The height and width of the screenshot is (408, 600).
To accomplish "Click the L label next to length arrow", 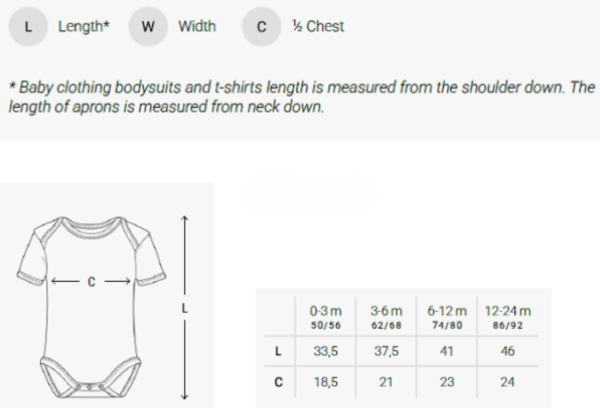I will [x=184, y=307].
